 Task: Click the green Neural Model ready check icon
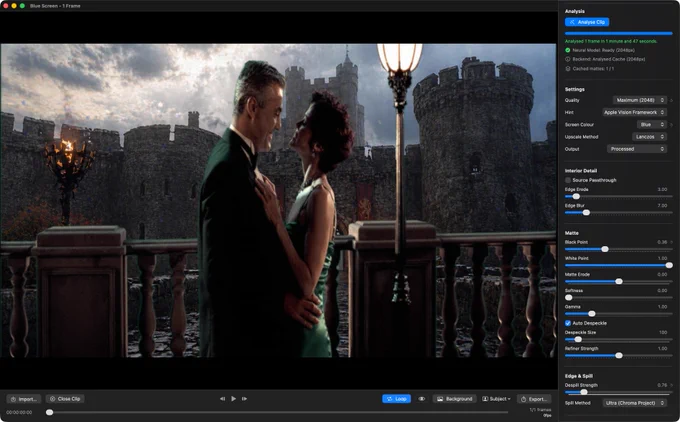pyautogui.click(x=568, y=50)
